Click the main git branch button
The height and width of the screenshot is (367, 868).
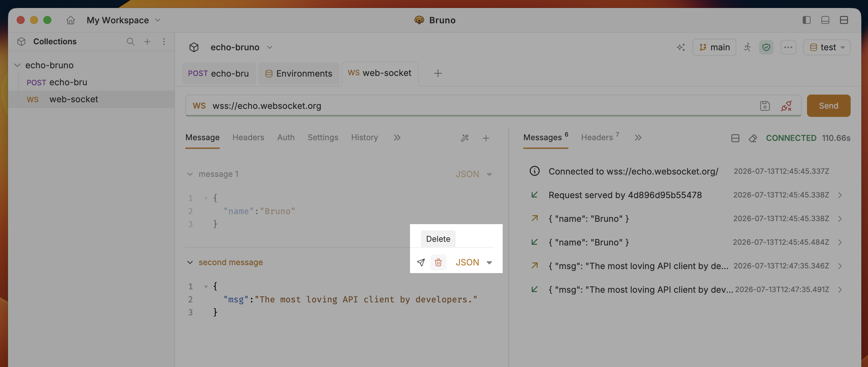714,47
